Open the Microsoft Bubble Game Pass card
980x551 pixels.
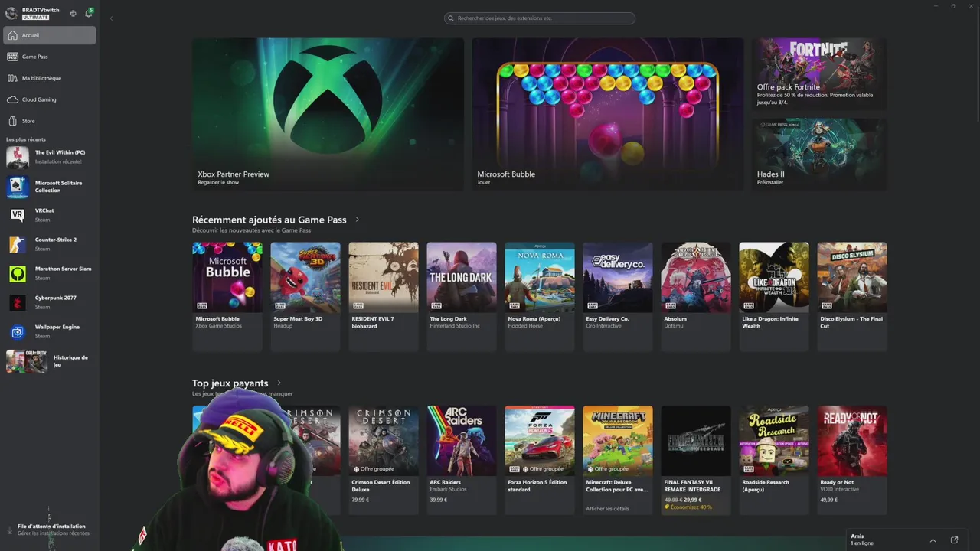227,296
